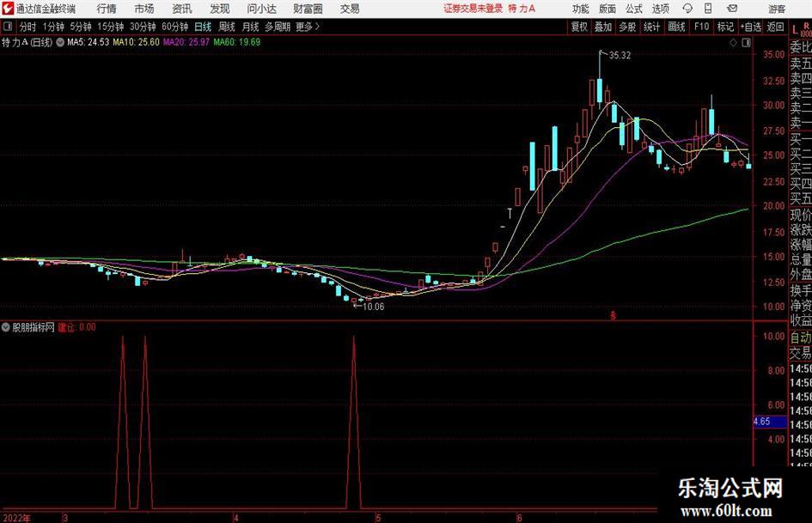Click the blue 4.65 value marker

[770, 422]
